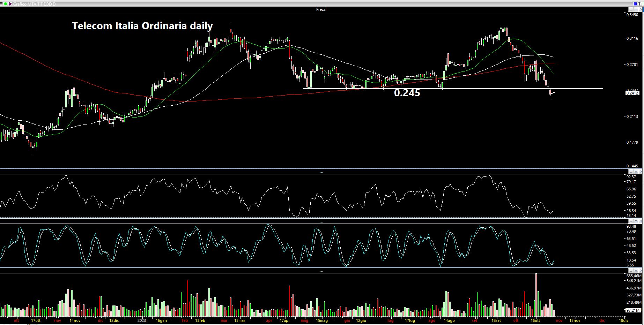Image resolution: width=644 pixels, height=325 pixels.
Task: Click the 14nov date on the time axis
Action: tap(75, 320)
